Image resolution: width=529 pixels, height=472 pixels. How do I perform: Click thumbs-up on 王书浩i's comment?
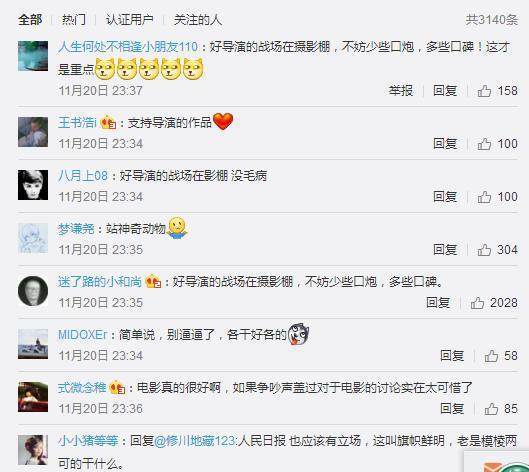pos(484,144)
